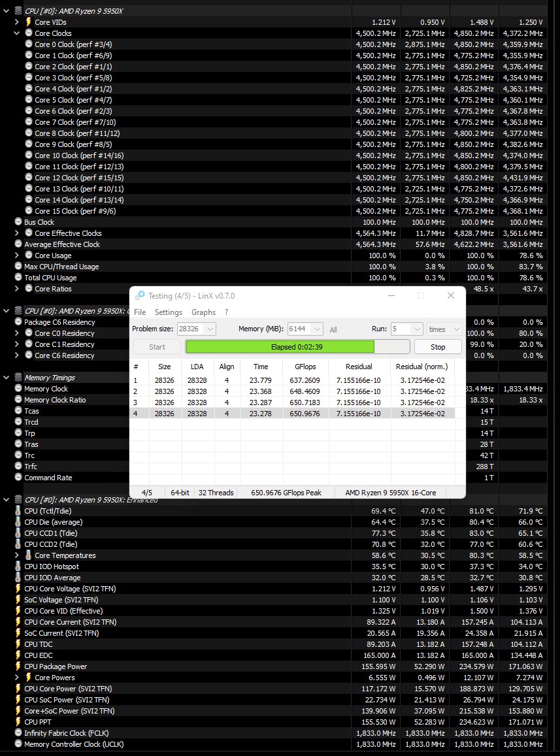The width and height of the screenshot is (560, 756).
Task: Click the Memory Controller Clock (UCLK) icon
Action: [x=18, y=744]
